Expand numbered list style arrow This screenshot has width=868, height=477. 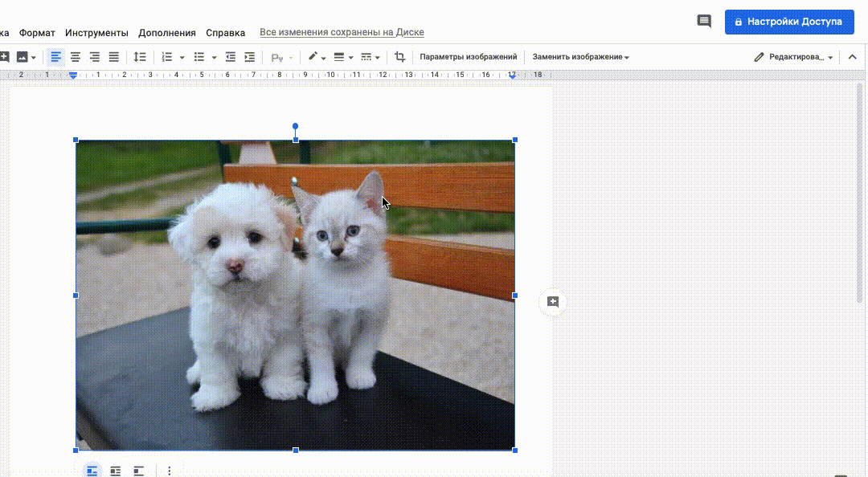[x=182, y=58]
